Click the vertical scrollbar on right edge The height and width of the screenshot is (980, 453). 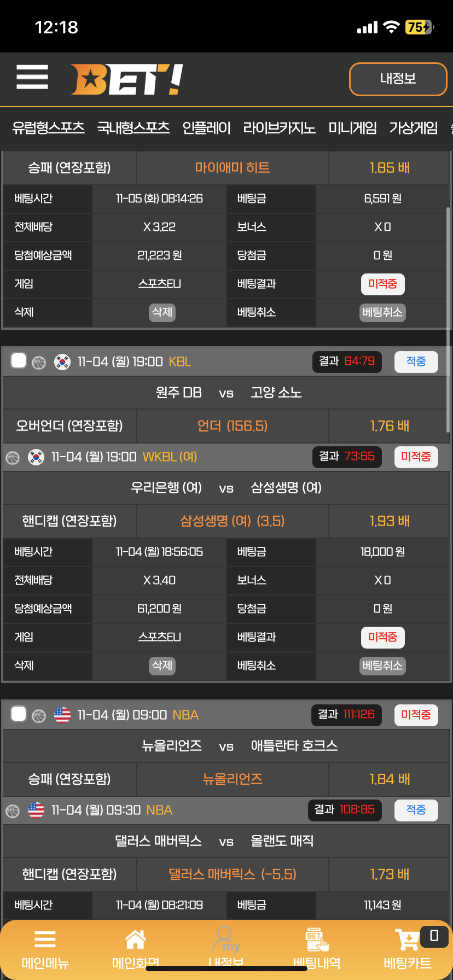[x=449, y=320]
